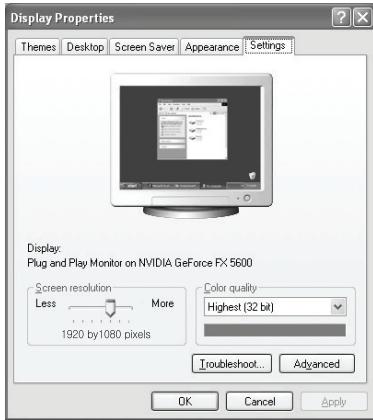
Task: Close the Display Properties dialog
Action: point(362,17)
